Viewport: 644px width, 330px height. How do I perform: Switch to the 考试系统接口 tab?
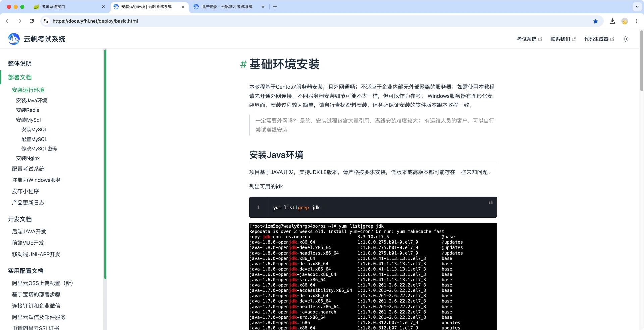point(69,7)
